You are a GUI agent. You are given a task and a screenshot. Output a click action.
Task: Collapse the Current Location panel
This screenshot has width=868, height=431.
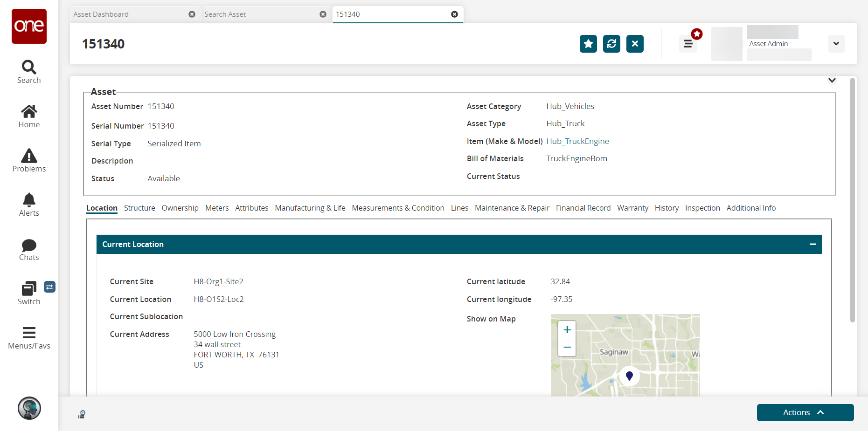pyautogui.click(x=812, y=244)
